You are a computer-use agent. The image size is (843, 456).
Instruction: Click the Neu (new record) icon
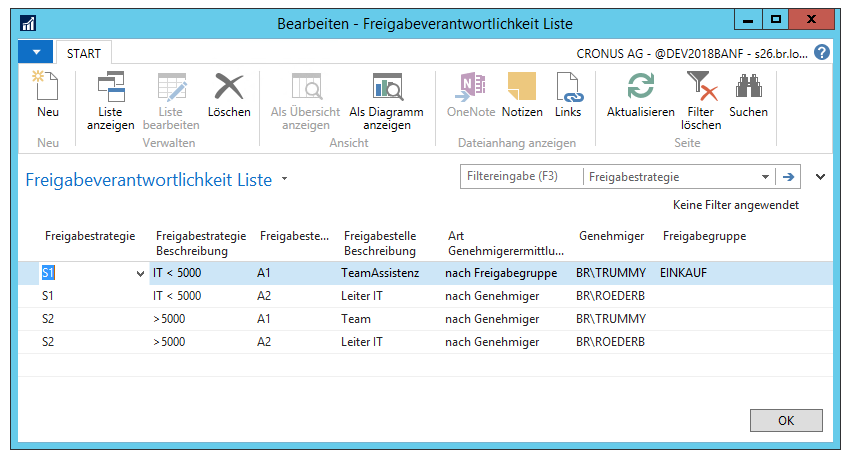coord(47,87)
